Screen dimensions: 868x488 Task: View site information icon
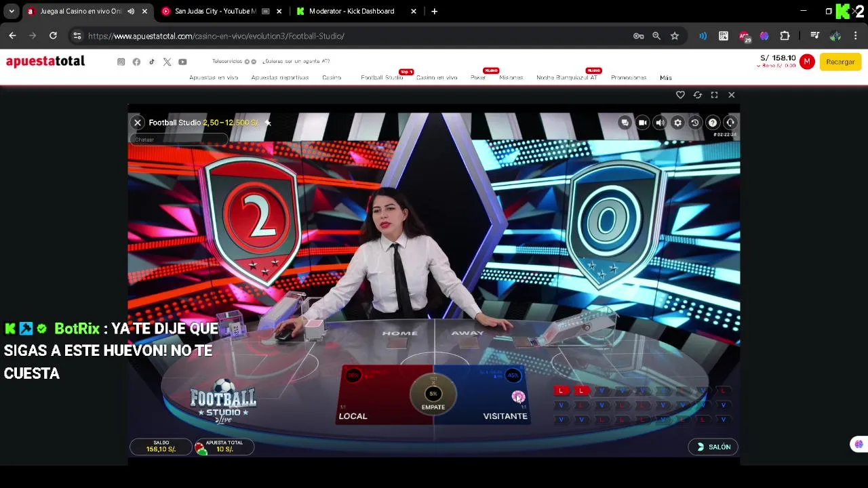pyautogui.click(x=77, y=36)
